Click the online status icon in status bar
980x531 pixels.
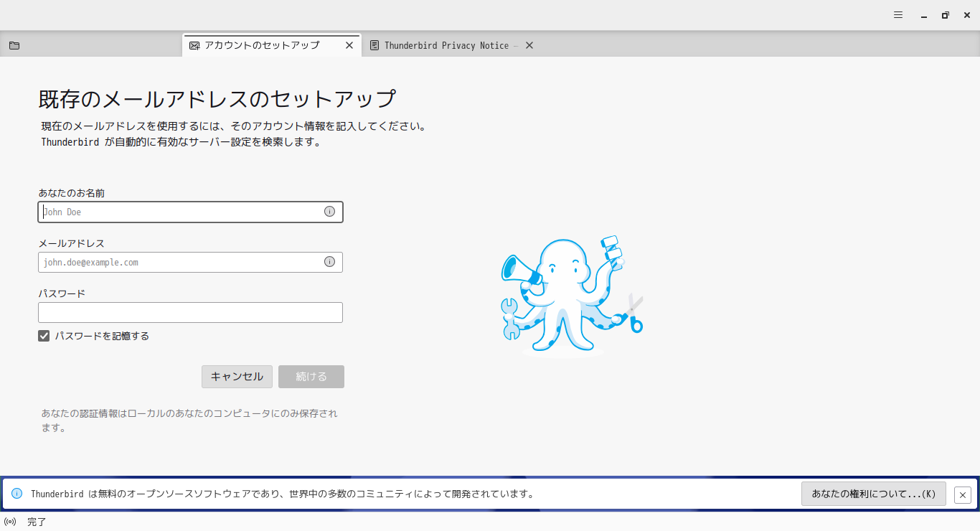click(10, 522)
